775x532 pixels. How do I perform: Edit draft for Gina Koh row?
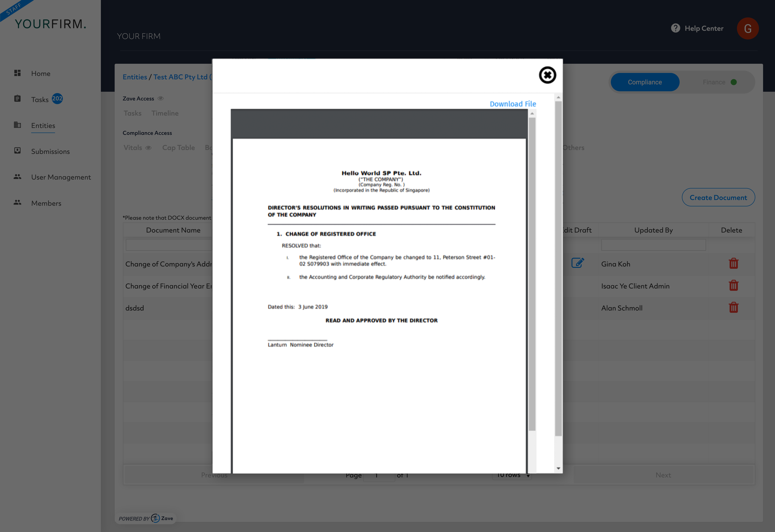pos(578,263)
